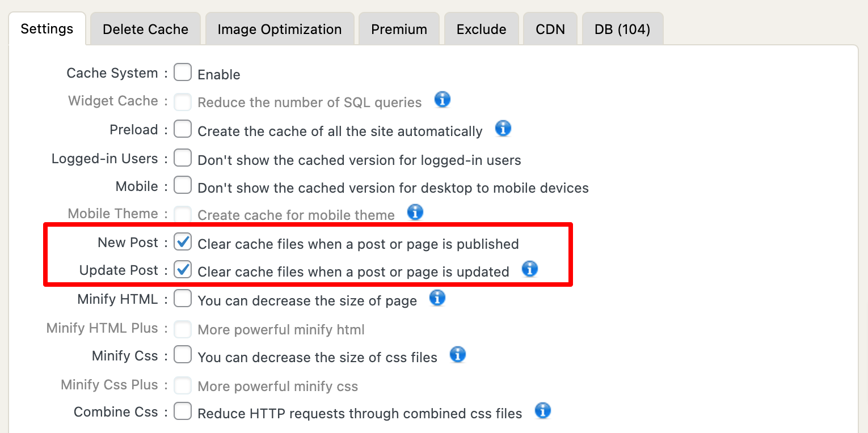Screen dimensions: 868x433
Task: Uncheck the New Post checkbox
Action: pos(183,242)
